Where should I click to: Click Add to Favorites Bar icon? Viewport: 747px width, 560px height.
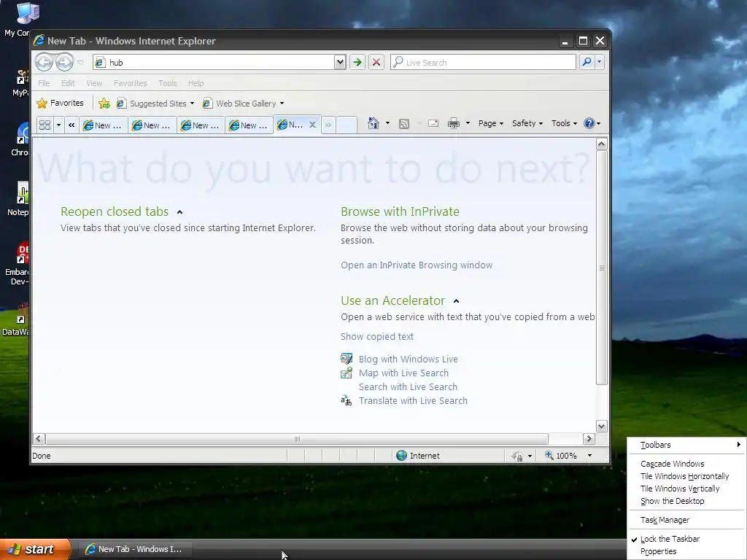pos(104,103)
